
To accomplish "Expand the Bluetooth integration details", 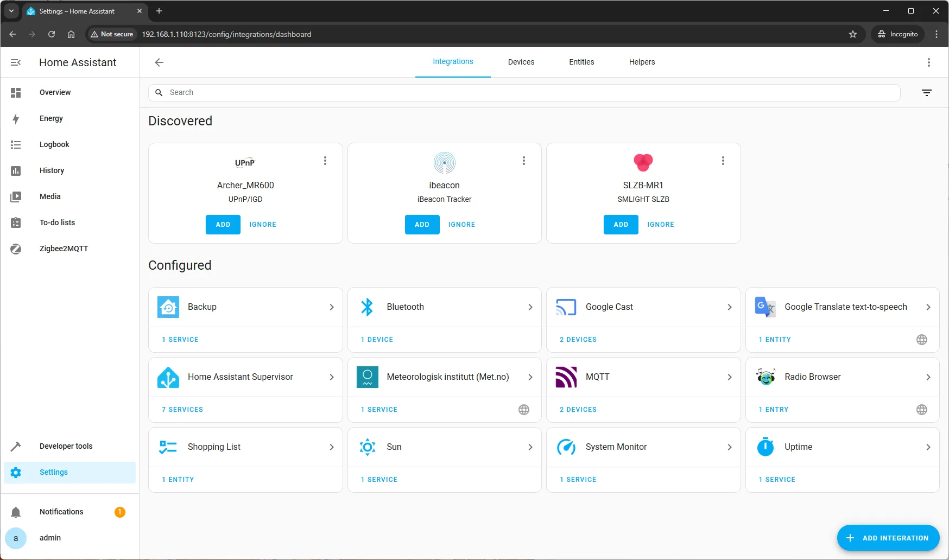I will pyautogui.click(x=530, y=307).
